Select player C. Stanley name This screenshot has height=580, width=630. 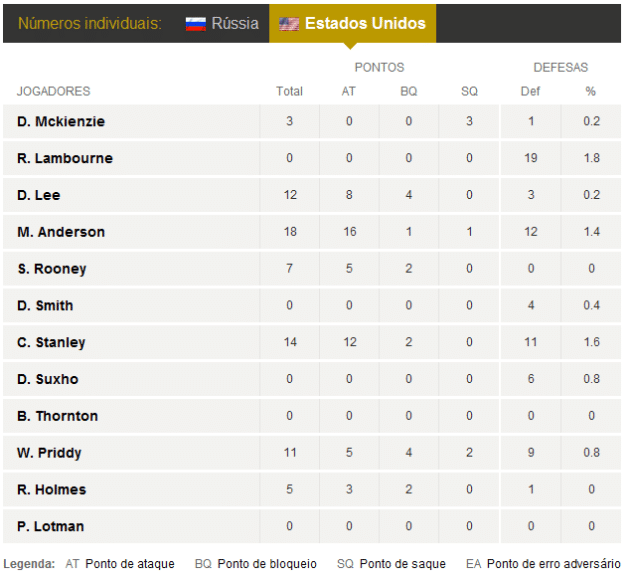[51, 342]
